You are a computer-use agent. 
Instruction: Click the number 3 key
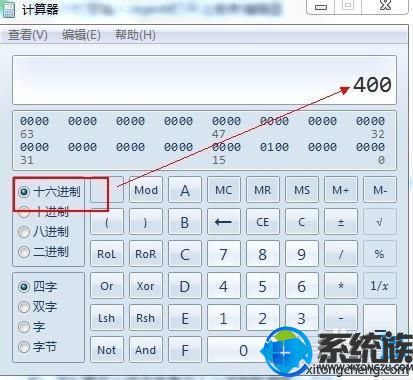302,318
